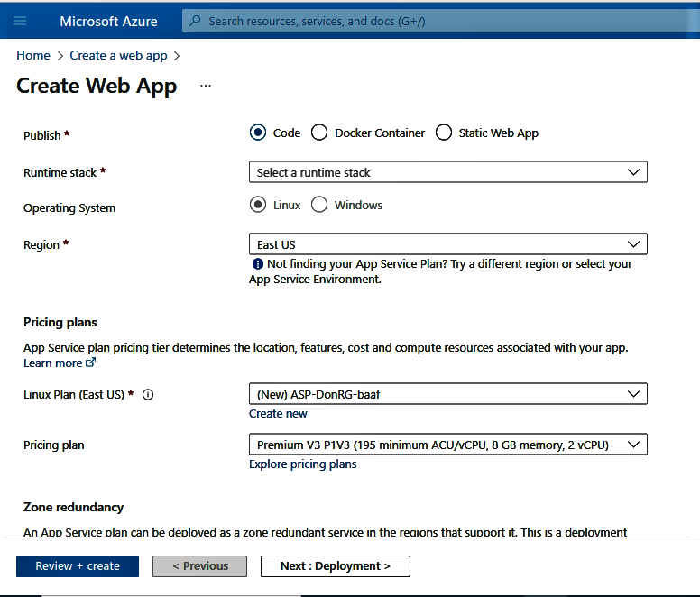
Task: Choose Static Web App publish option
Action: 443,133
